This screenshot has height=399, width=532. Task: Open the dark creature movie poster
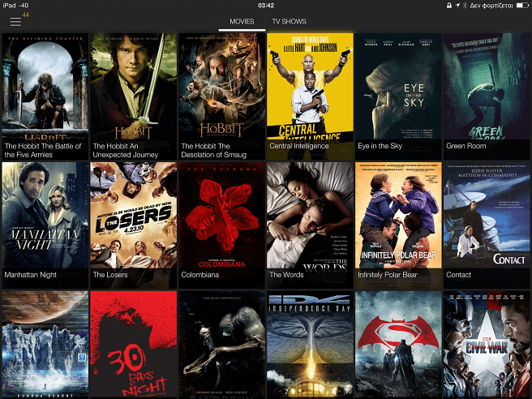[x=222, y=345]
